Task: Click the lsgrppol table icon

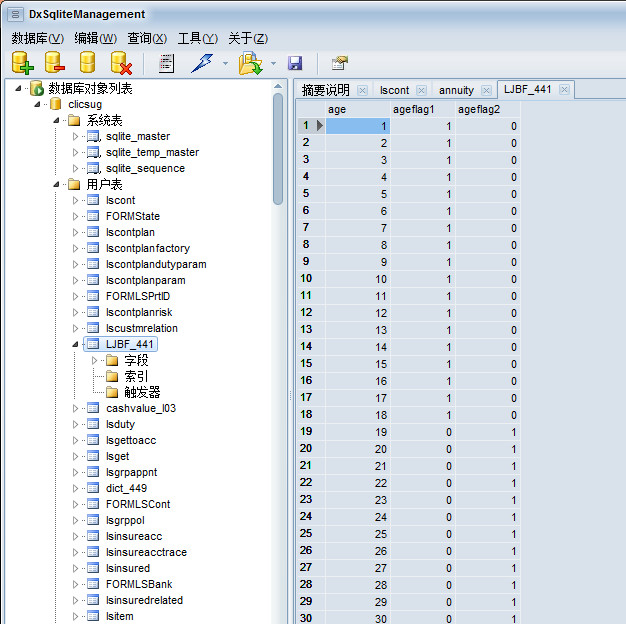Action: coord(93,520)
